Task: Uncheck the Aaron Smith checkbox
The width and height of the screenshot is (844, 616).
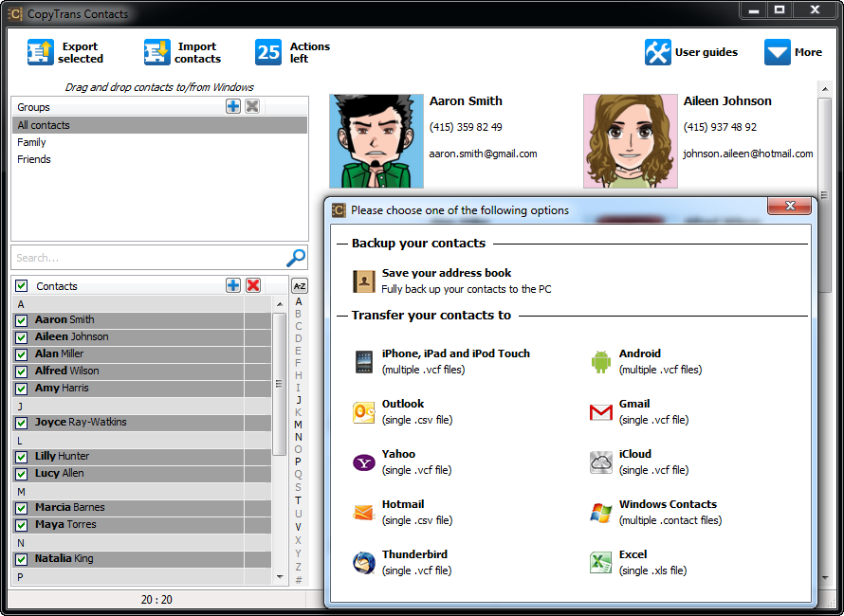Action: coord(22,320)
